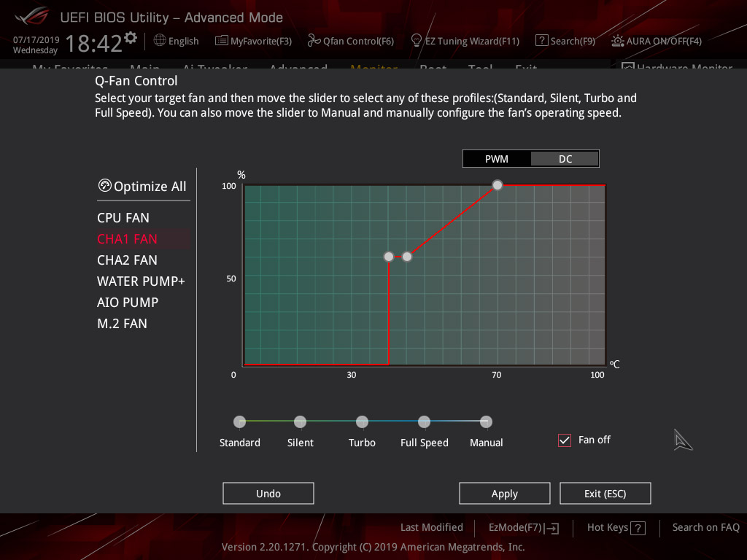Undo the fan curve modifications
The image size is (747, 560).
(x=268, y=493)
